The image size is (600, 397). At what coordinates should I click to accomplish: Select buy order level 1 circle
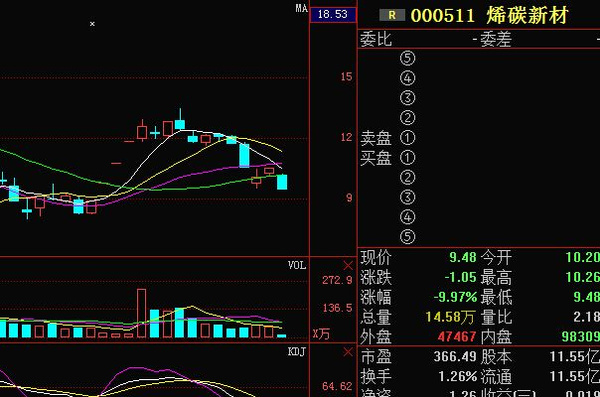point(408,157)
